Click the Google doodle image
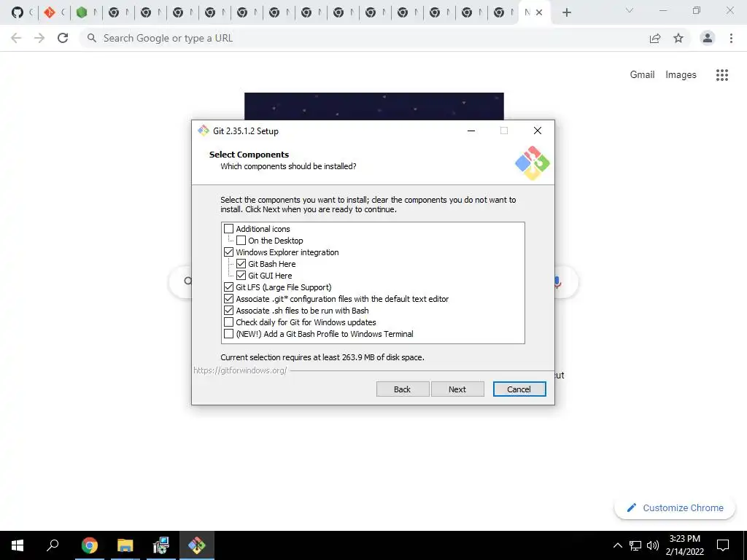Screen dimensions: 747x560 [374, 106]
